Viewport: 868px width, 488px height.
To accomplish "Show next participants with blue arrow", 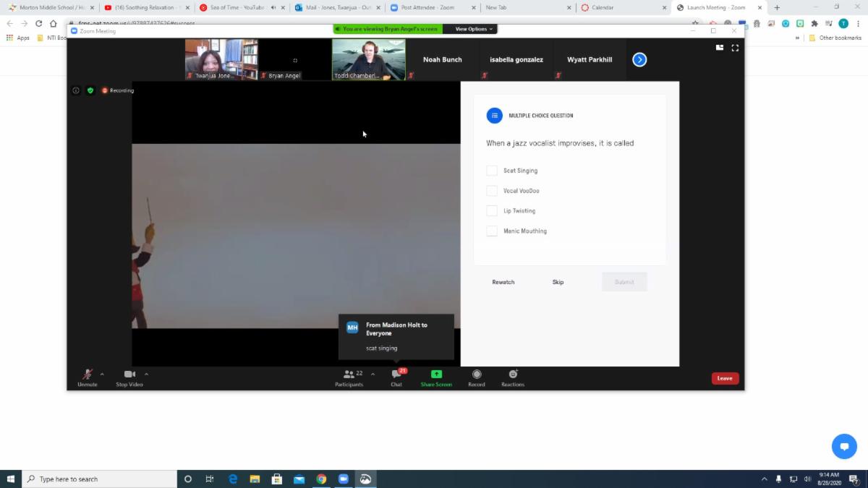I will click(639, 59).
